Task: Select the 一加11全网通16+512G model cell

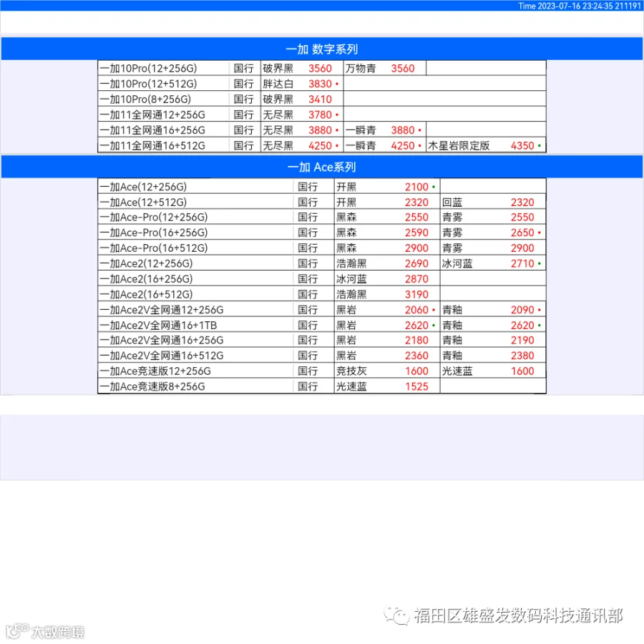Action: tap(163, 146)
